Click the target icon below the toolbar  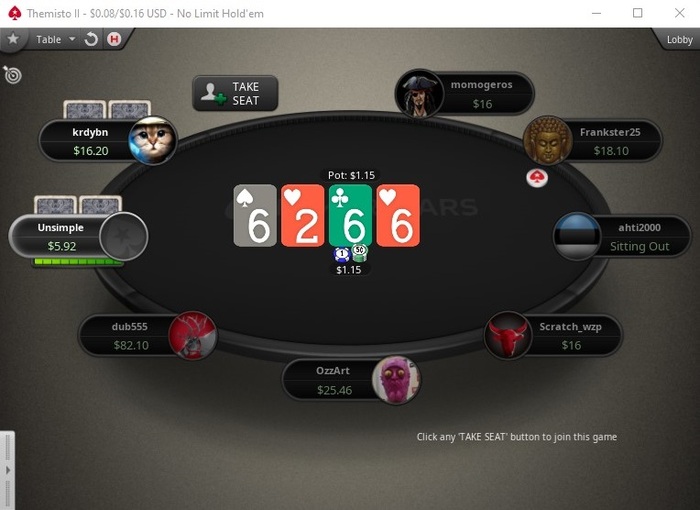12,75
